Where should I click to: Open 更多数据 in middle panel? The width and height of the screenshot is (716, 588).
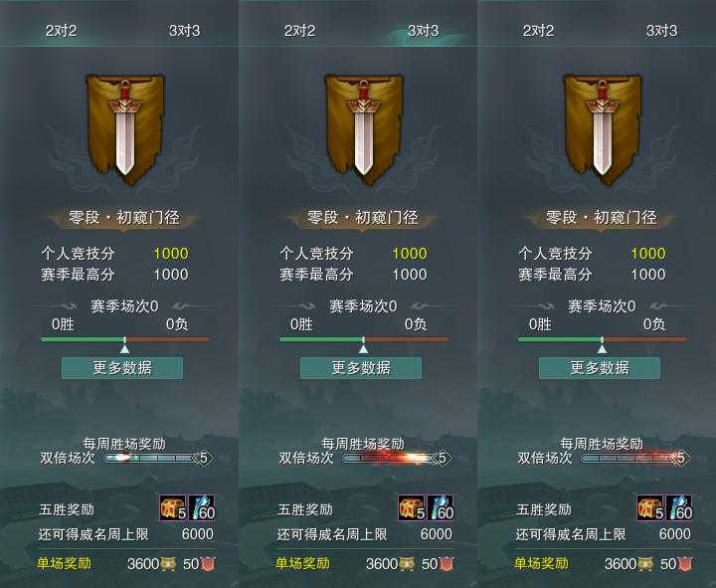coord(361,368)
